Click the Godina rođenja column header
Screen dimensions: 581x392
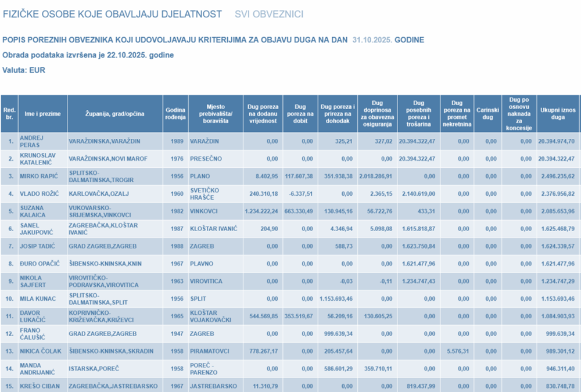(175, 114)
